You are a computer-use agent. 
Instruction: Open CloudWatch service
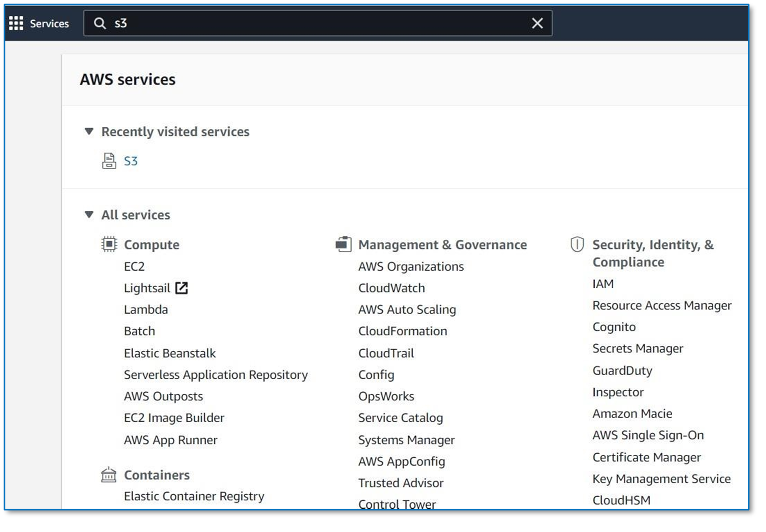click(x=392, y=288)
